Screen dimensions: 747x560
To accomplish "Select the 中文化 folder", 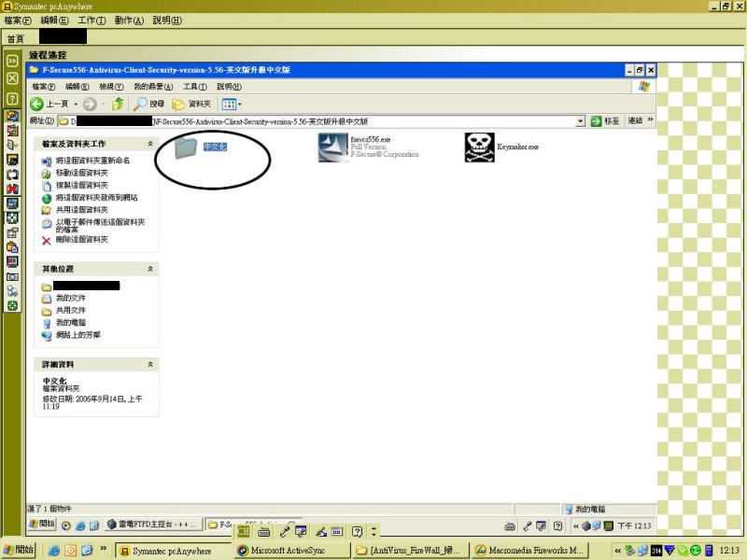I will click(x=201, y=147).
